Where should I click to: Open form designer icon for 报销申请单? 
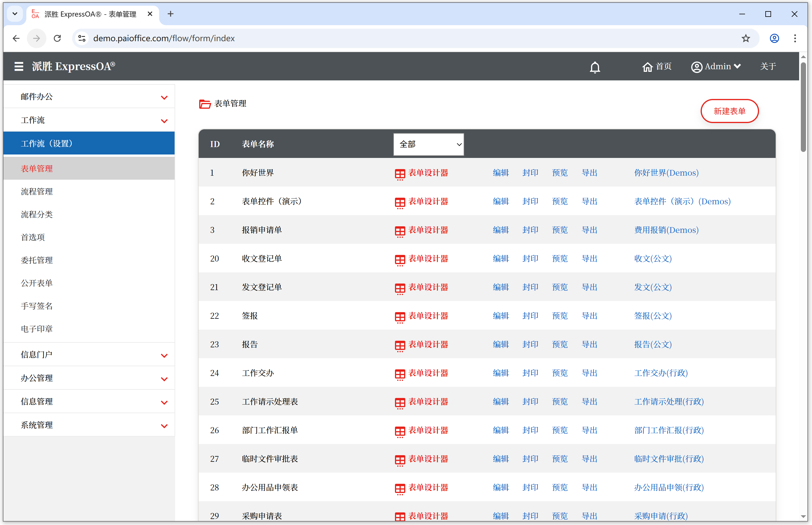click(400, 231)
